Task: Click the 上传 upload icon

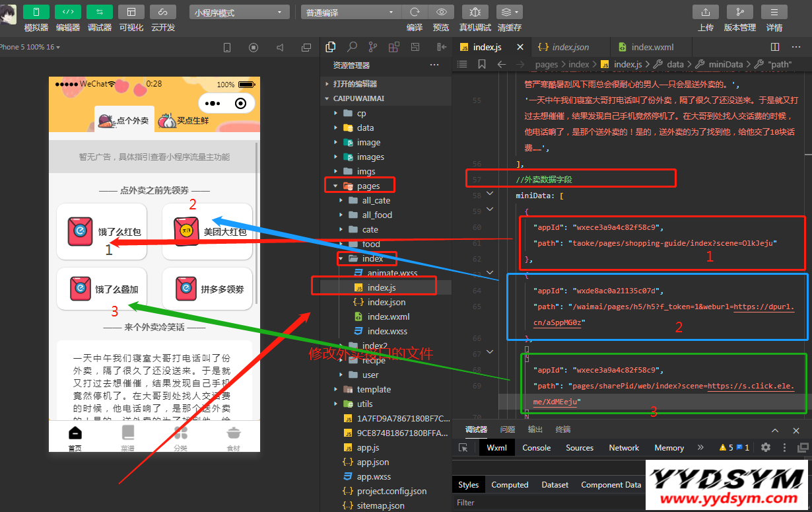Action: (705, 13)
